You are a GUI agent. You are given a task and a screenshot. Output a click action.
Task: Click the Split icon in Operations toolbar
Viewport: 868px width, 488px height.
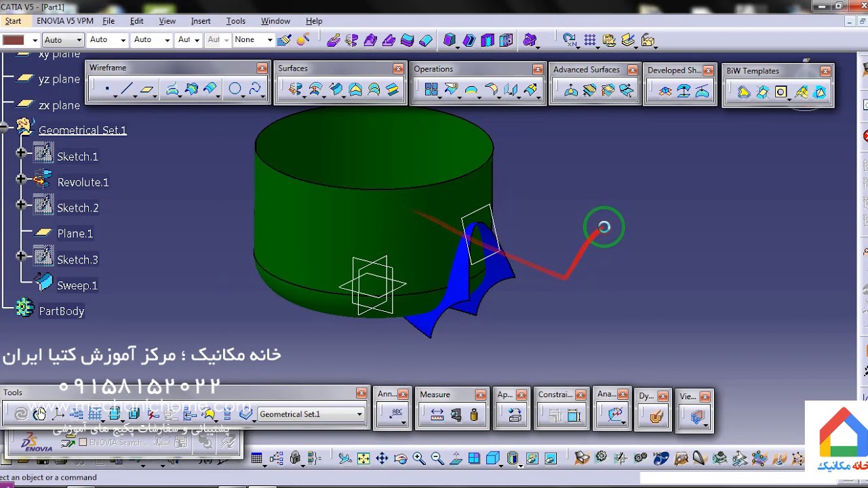(451, 89)
